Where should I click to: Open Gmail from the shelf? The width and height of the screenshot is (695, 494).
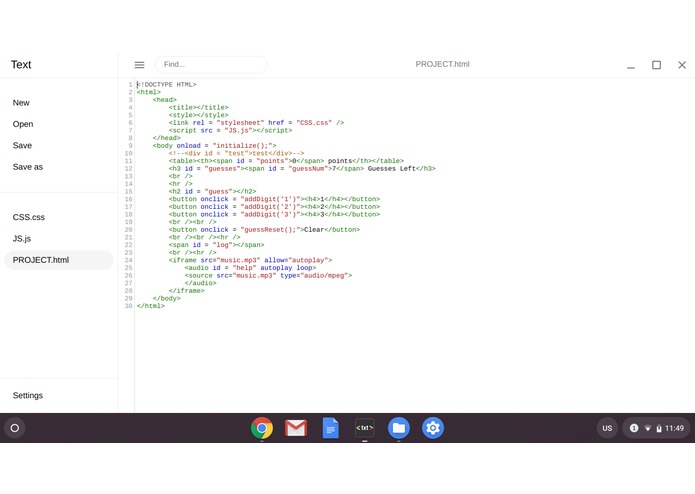coord(296,428)
